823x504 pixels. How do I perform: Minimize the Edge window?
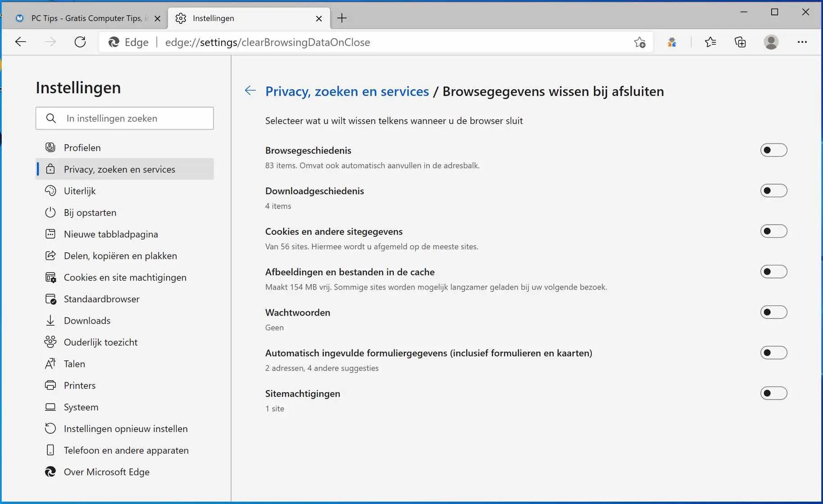click(744, 12)
